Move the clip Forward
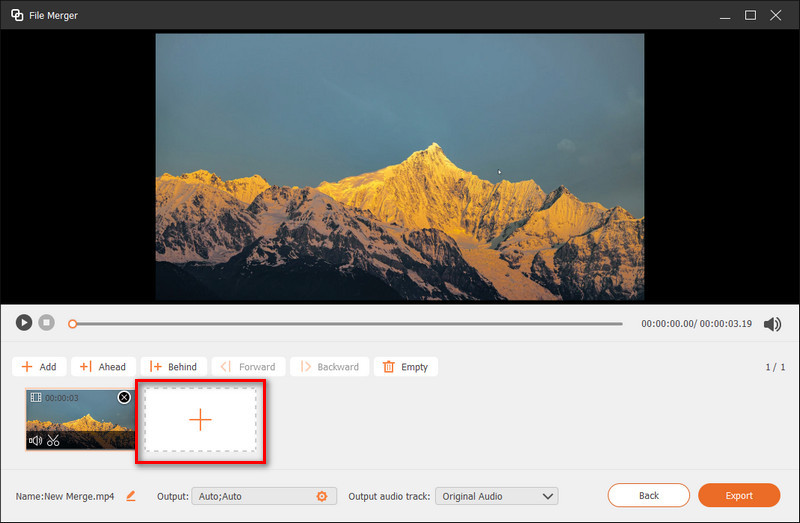 click(248, 366)
